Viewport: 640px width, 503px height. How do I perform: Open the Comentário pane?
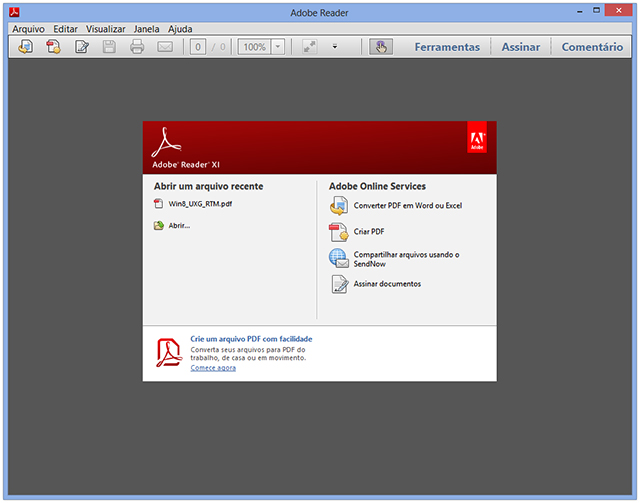(592, 47)
